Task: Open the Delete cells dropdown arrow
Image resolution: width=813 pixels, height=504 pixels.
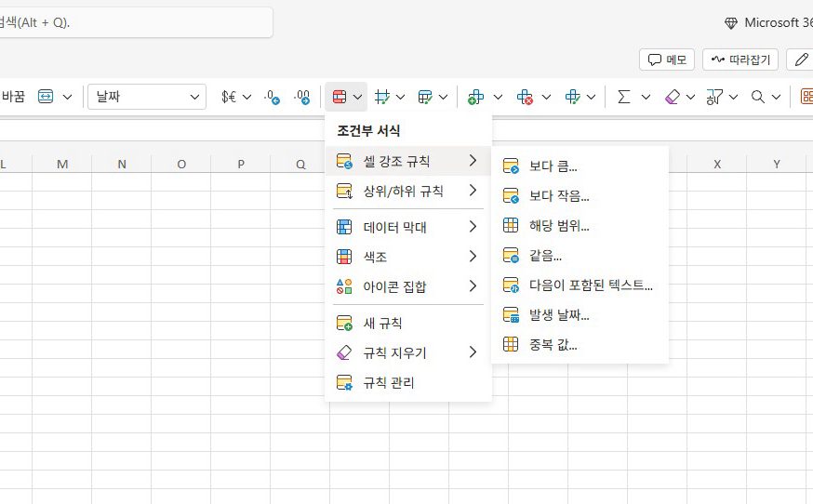Action: [546, 97]
